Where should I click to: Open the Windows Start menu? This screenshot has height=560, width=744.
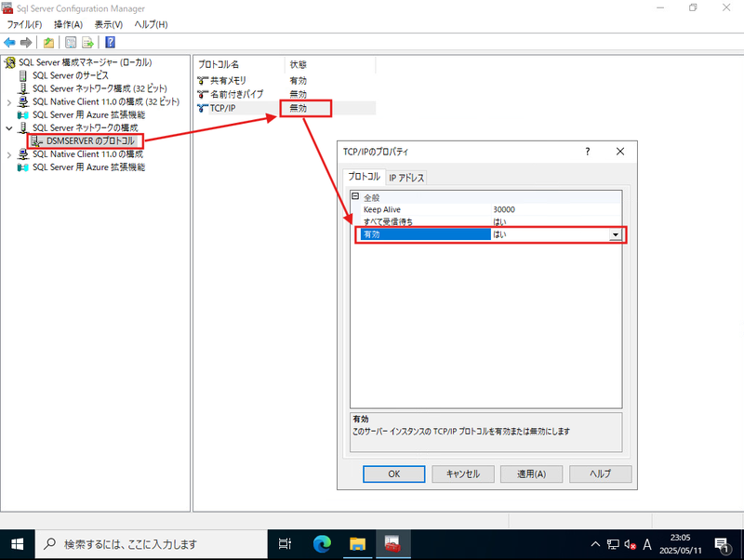[17, 544]
